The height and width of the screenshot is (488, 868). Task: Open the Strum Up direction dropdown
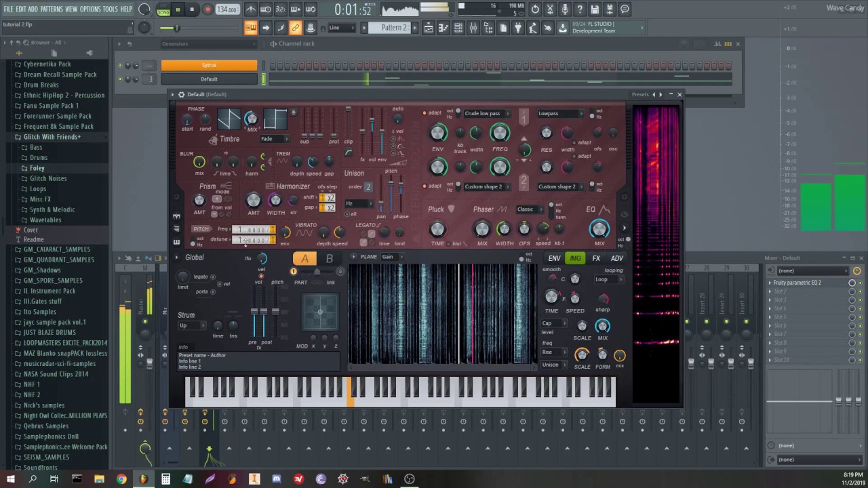(192, 326)
